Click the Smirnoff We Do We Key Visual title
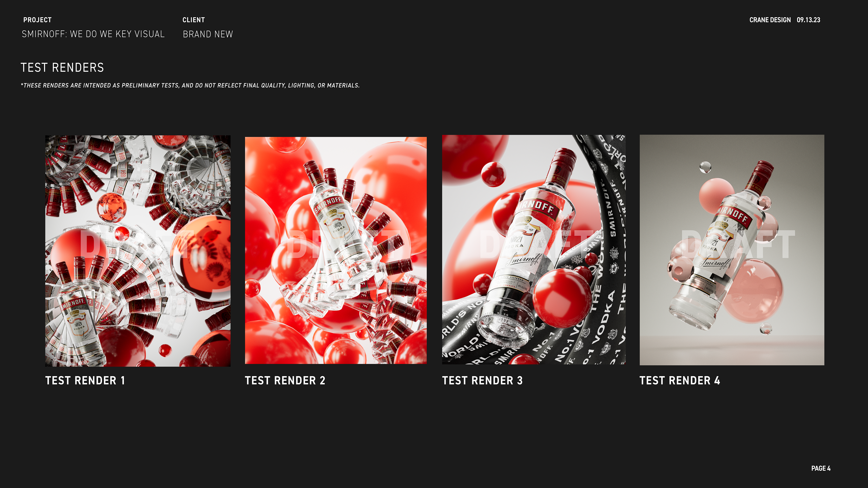 point(93,34)
